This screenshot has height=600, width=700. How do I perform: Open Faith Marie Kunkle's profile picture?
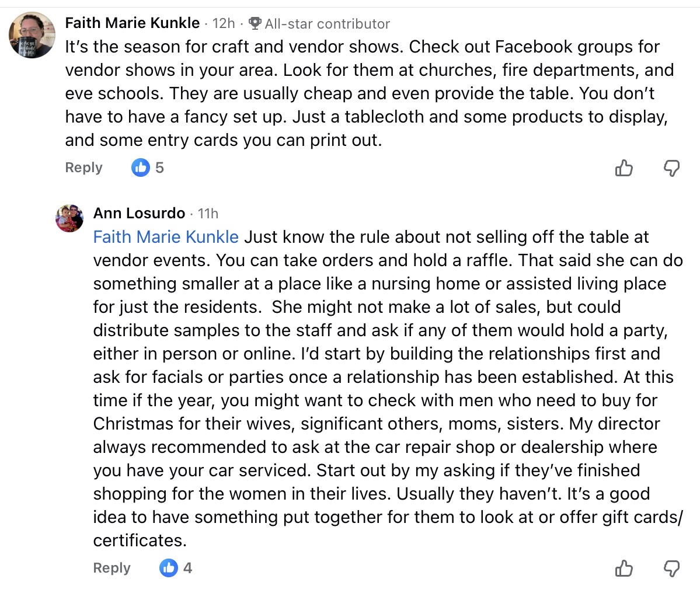[x=32, y=34]
